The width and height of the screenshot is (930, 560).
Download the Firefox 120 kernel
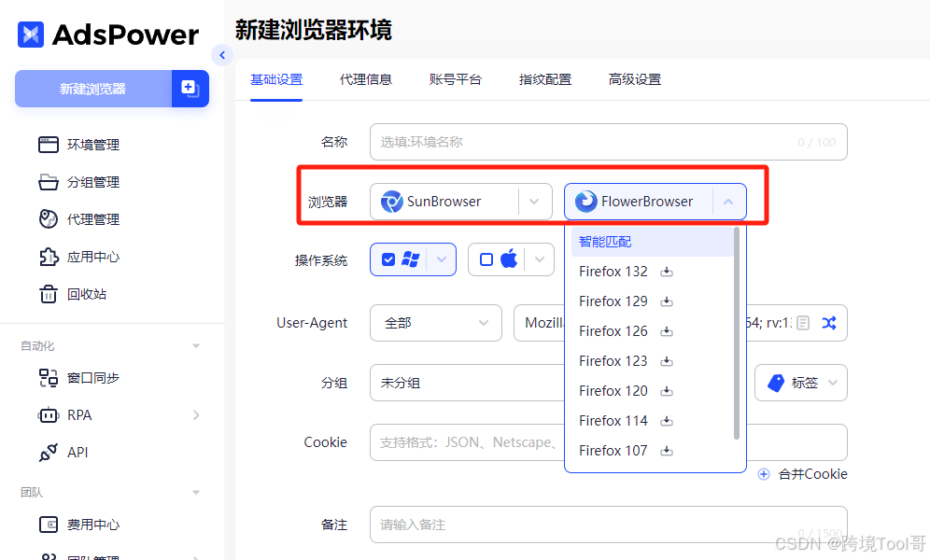667,391
